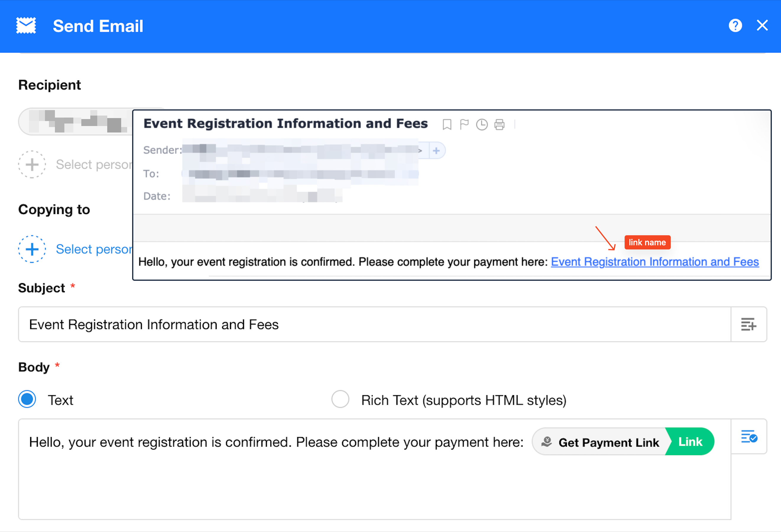The width and height of the screenshot is (781, 532).
Task: Add a Copying to person
Action: point(32,249)
